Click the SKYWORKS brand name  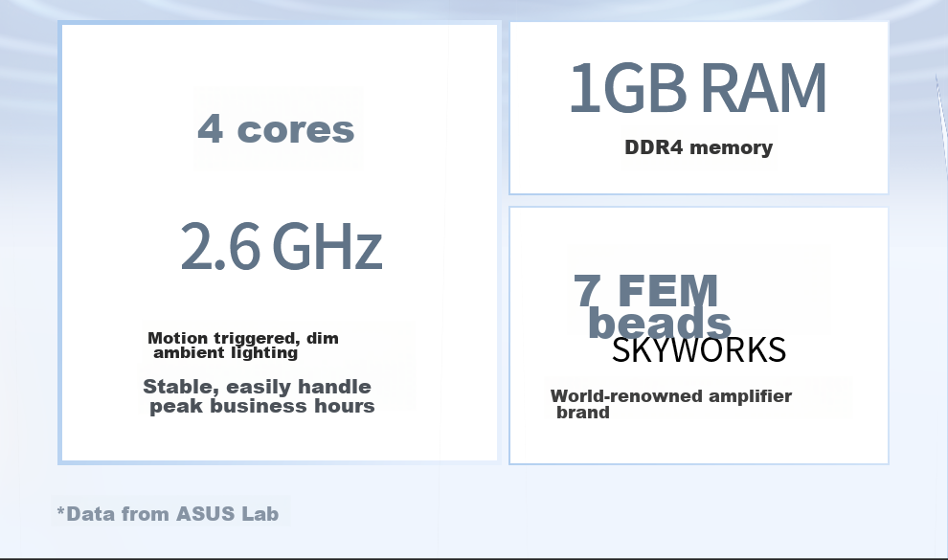[x=699, y=349]
